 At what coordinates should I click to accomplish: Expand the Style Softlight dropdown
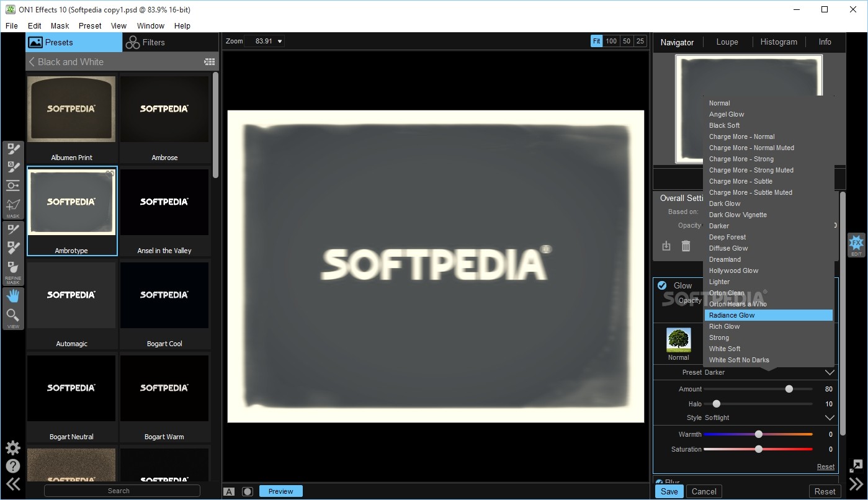point(830,417)
